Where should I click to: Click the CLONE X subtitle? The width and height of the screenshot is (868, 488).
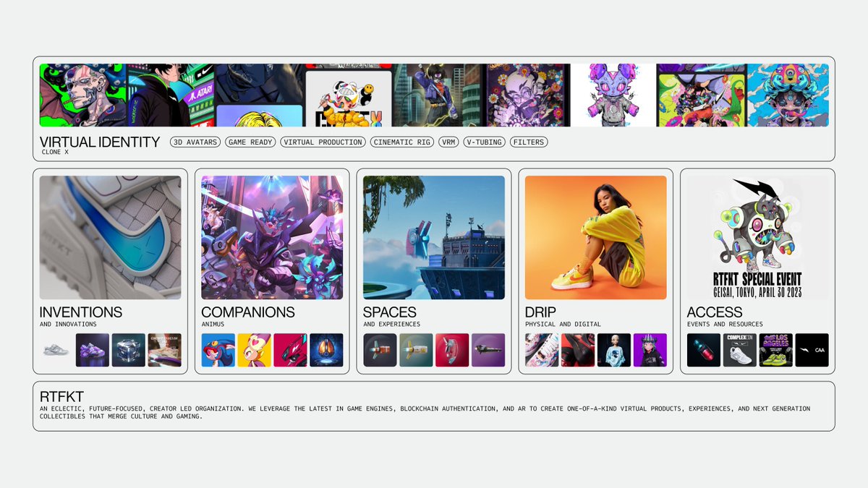coord(56,153)
